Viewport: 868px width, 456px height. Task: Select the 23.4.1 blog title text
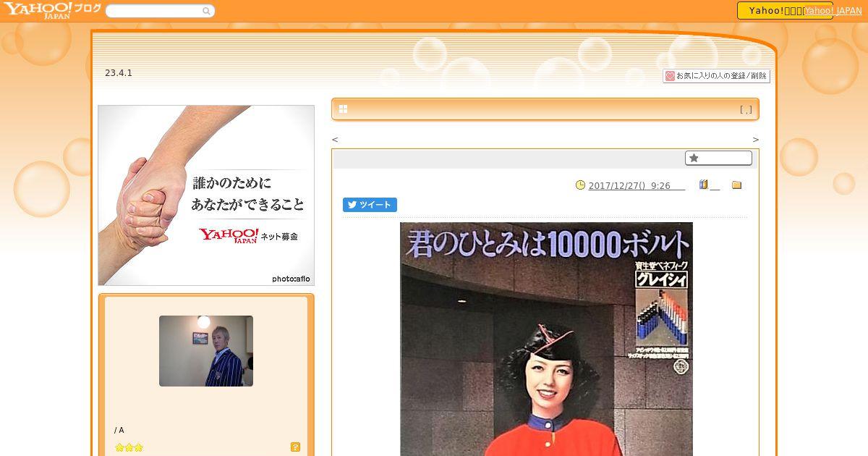coord(119,73)
